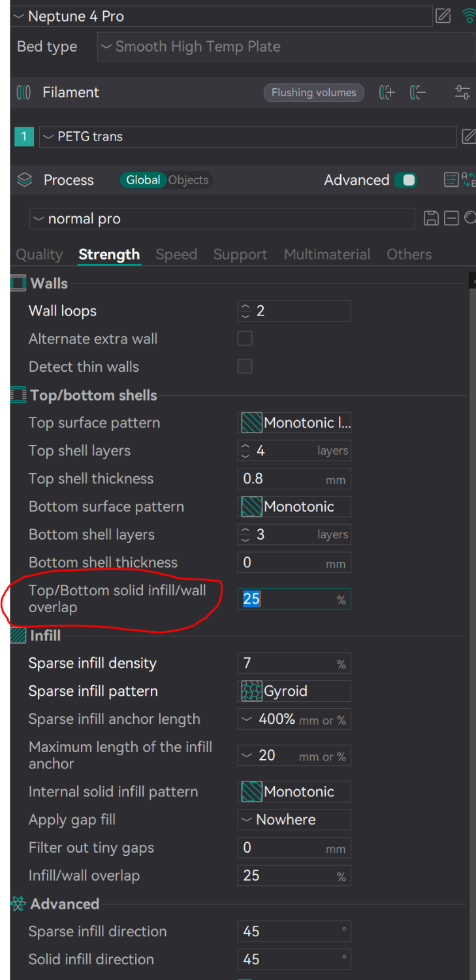Select the Objects process scope button
Screen dimensions: 476x980
(189, 180)
